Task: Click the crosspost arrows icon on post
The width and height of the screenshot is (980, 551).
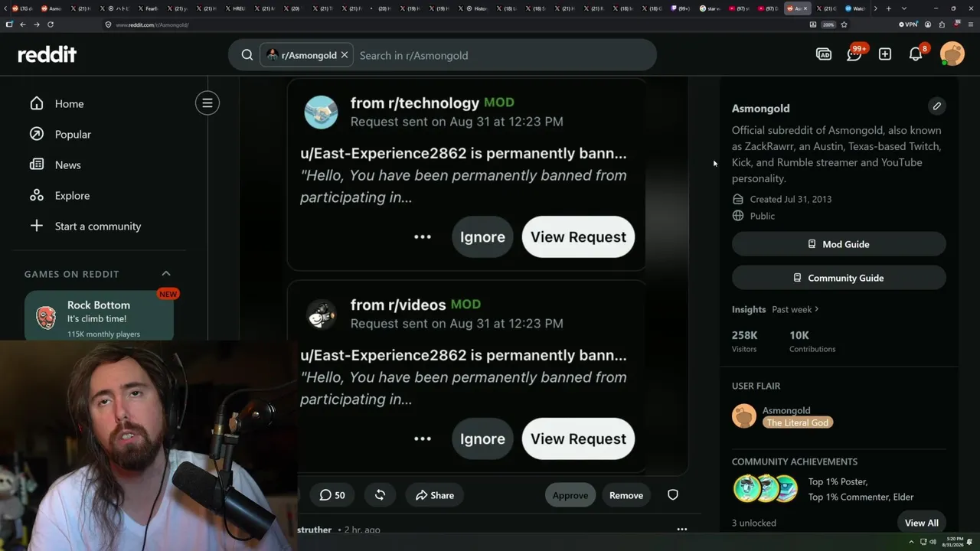Action: (380, 495)
